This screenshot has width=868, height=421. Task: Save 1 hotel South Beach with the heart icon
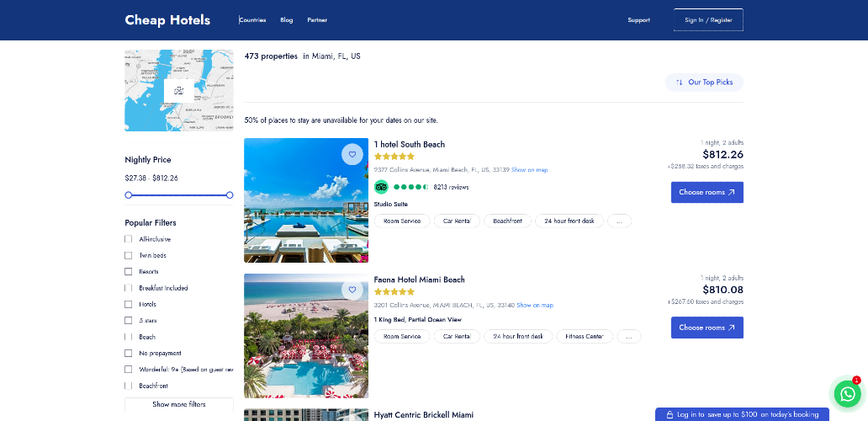(x=352, y=155)
